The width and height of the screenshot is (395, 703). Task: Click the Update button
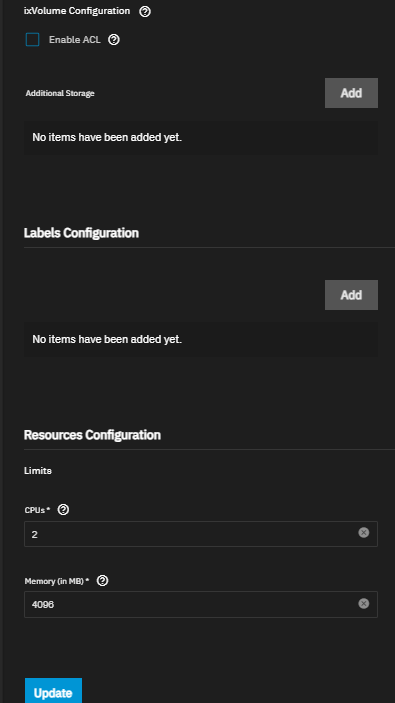pos(53,692)
